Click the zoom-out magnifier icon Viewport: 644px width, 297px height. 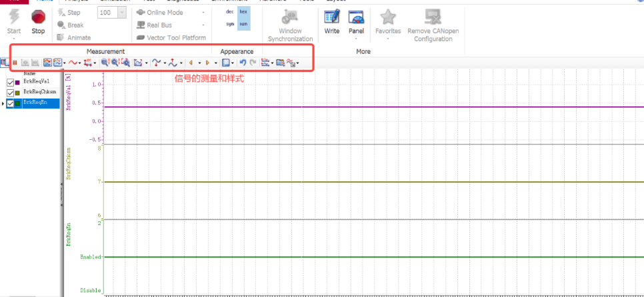(105, 63)
